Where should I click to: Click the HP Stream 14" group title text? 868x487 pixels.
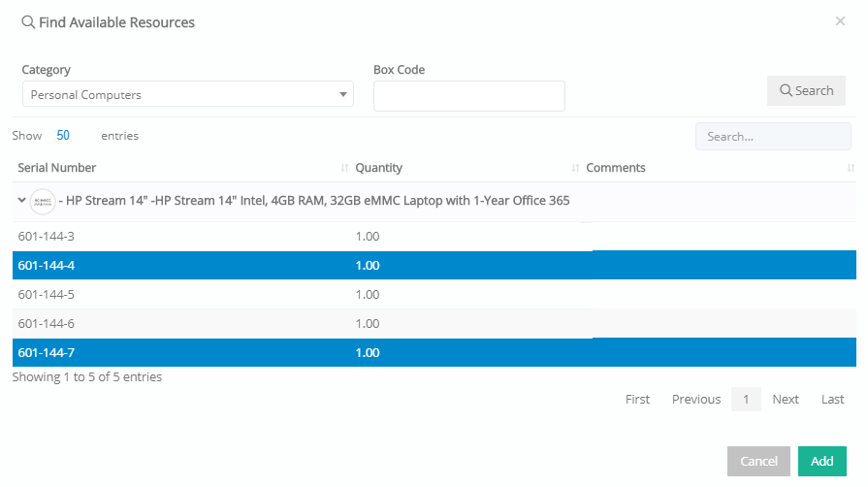pyautogui.click(x=314, y=201)
